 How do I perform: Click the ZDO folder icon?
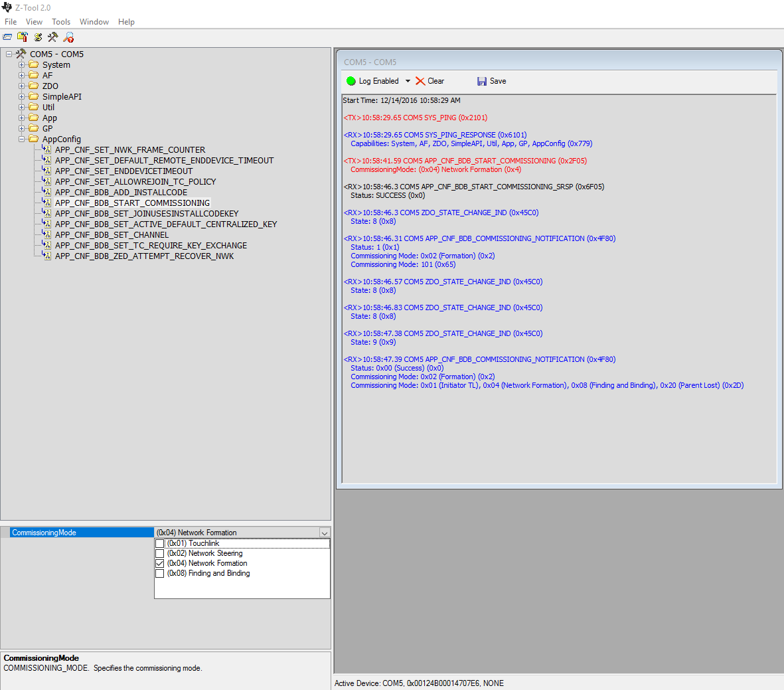pos(33,86)
